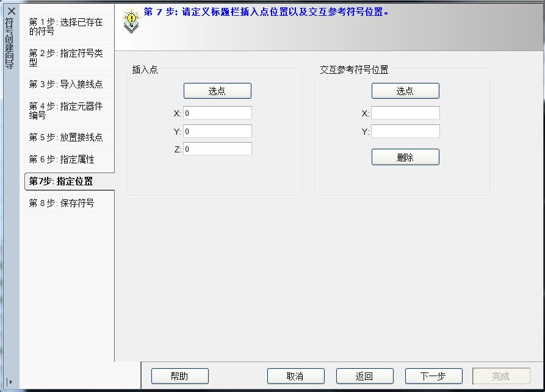Click the 符号创建向导 vertical title text

[x=9, y=43]
